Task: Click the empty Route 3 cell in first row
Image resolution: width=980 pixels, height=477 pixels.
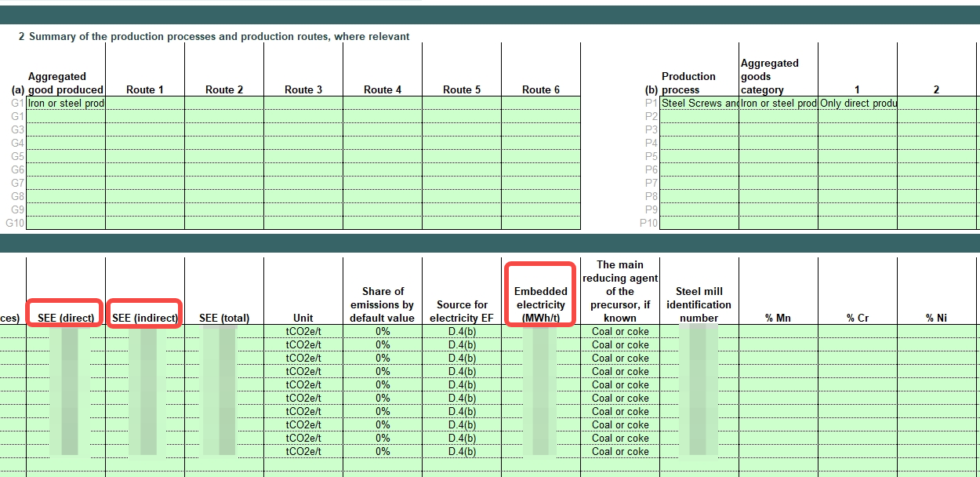Action: (x=303, y=104)
